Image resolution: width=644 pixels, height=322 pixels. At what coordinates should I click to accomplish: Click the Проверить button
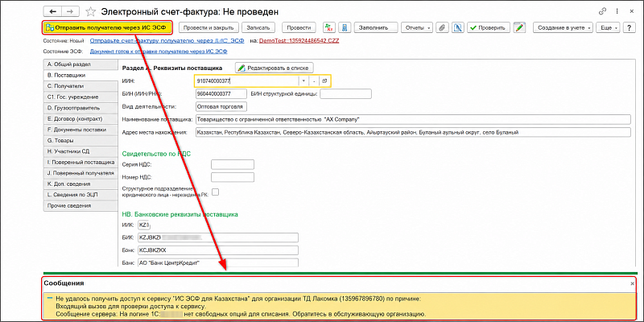tap(489, 27)
